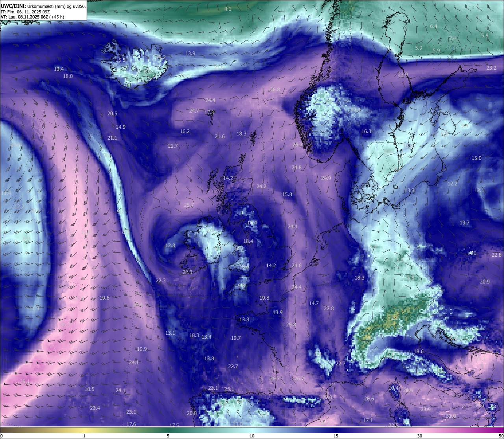Click the 16.3 value label
The image size is (504, 439).
pos(366,131)
